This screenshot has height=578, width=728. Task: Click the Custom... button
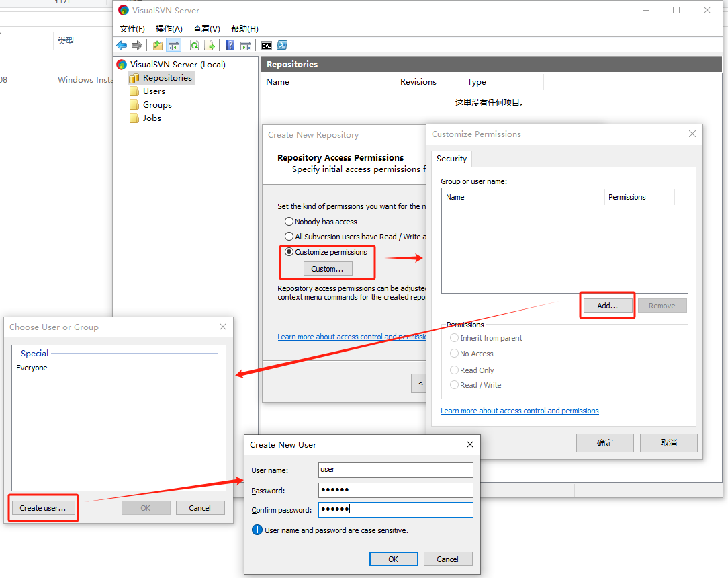coord(328,269)
